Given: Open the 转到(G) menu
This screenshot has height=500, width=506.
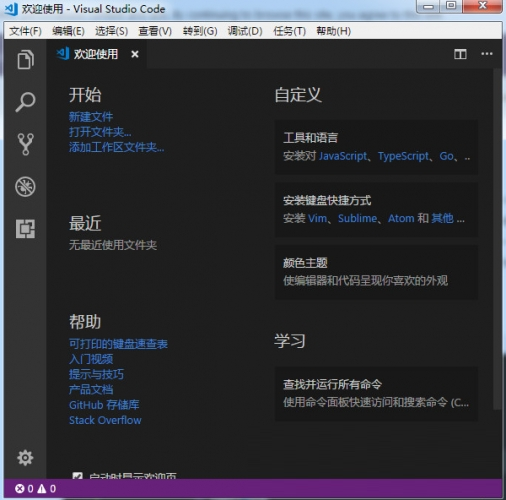Looking at the screenshot, I should click(200, 31).
